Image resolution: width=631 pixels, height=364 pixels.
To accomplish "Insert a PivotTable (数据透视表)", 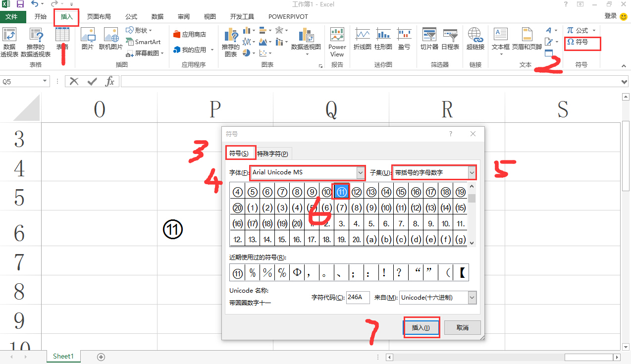I will point(9,42).
